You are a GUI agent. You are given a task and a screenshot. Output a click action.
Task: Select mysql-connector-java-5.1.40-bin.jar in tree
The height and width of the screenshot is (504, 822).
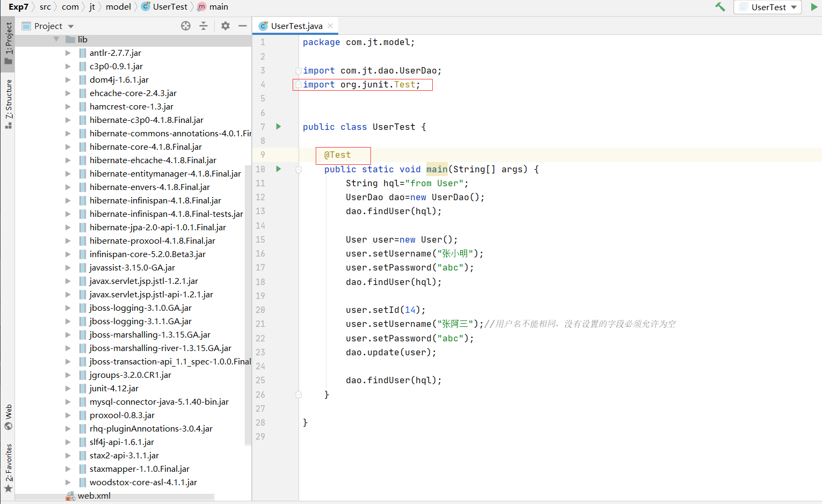[159, 401]
